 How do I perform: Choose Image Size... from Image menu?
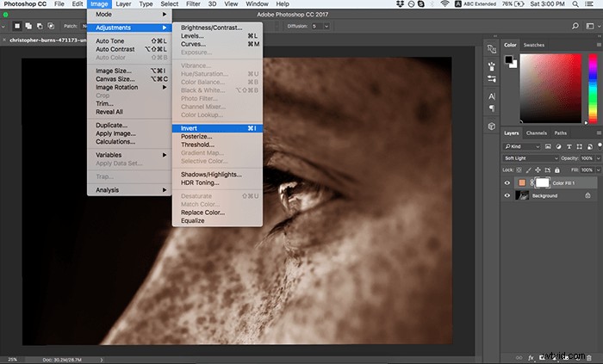pos(129,71)
